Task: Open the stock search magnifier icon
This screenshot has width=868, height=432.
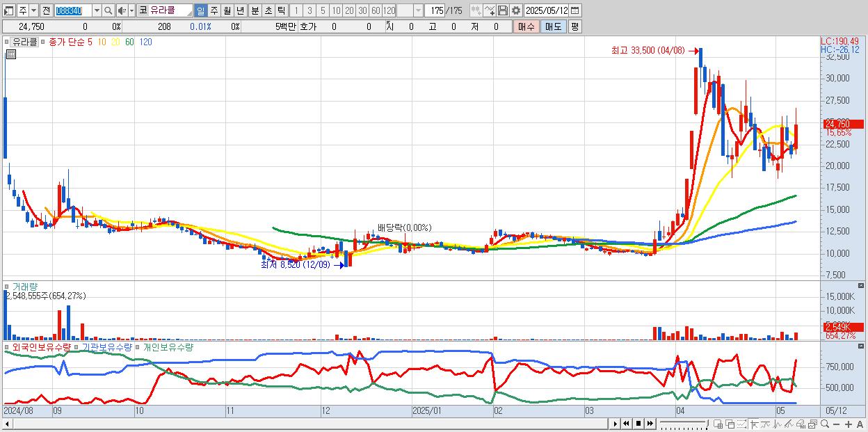Action: [x=108, y=10]
